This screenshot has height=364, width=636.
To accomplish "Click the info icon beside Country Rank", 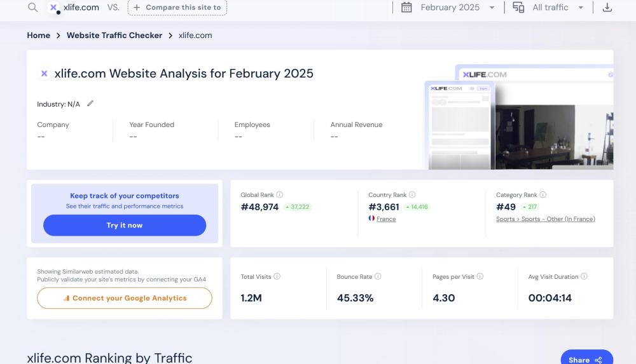I will click(412, 195).
